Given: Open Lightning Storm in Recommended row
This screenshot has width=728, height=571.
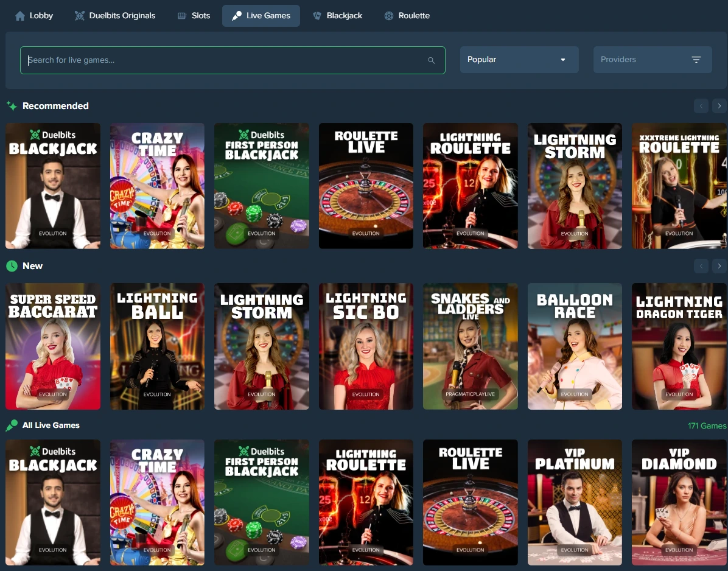Looking at the screenshot, I should coord(575,186).
